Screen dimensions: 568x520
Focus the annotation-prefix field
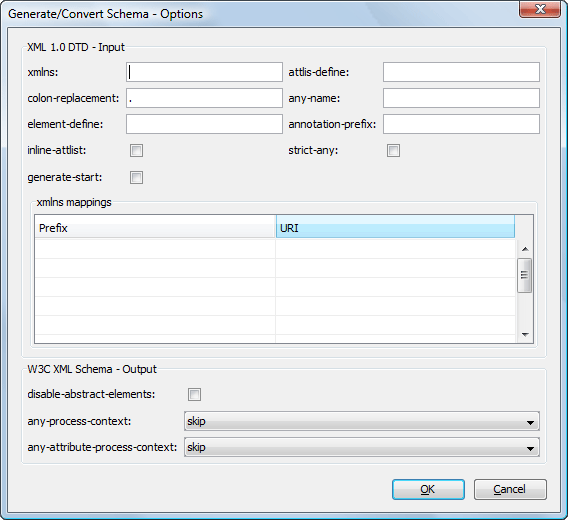[x=461, y=124]
